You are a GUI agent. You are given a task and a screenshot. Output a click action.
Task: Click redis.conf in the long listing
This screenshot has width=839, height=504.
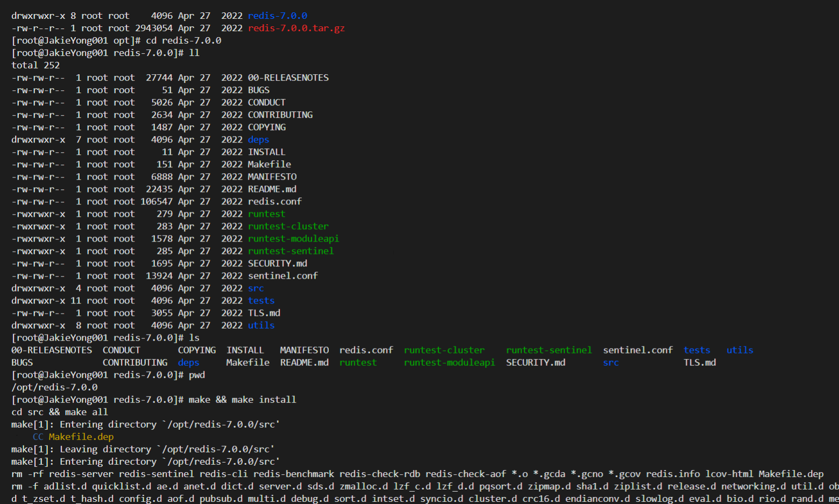(274, 201)
